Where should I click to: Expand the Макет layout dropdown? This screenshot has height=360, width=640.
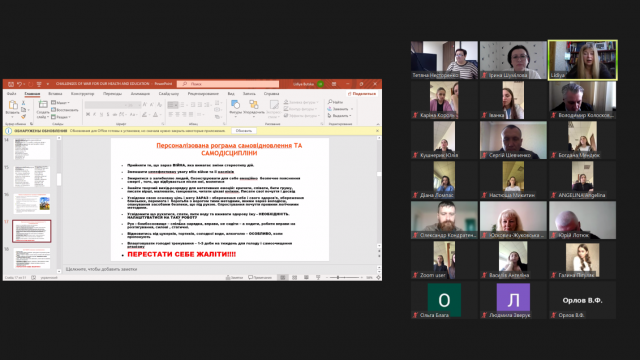point(60,103)
